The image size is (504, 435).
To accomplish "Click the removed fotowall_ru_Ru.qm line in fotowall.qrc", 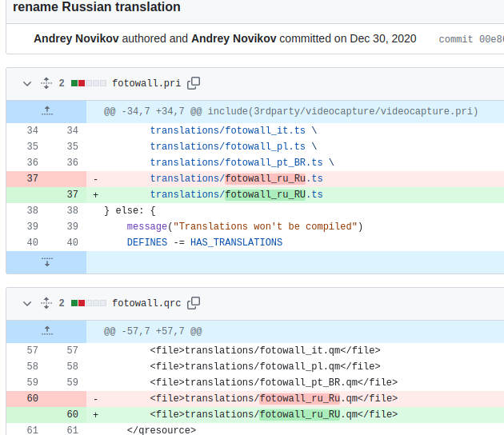I will (272, 398).
